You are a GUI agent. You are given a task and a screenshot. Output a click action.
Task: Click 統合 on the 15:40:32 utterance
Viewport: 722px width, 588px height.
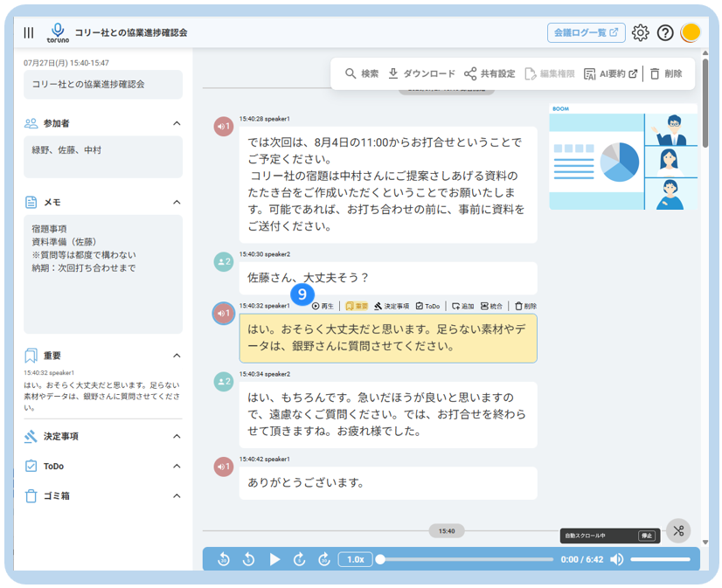[x=491, y=306]
